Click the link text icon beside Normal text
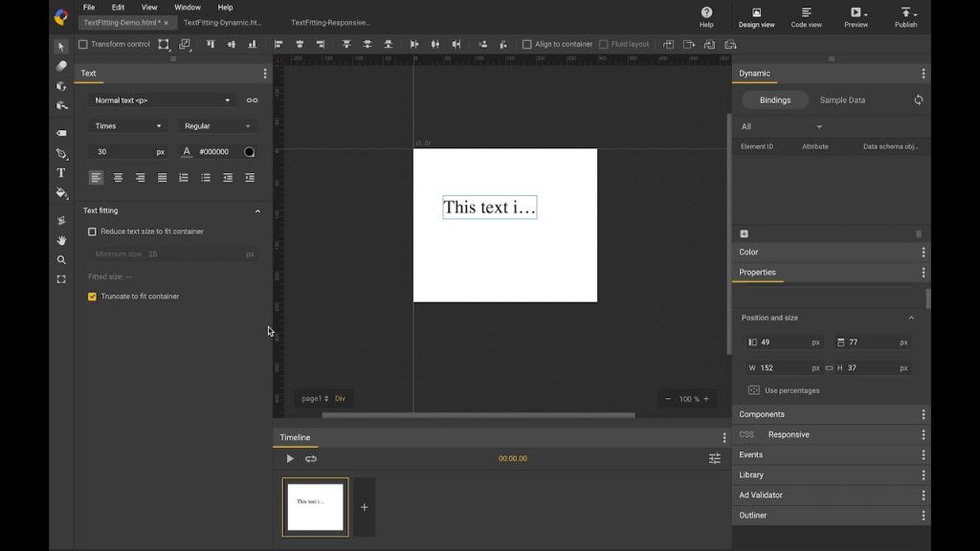Screen dimensions: 980x551 pyautogui.click(x=252, y=100)
